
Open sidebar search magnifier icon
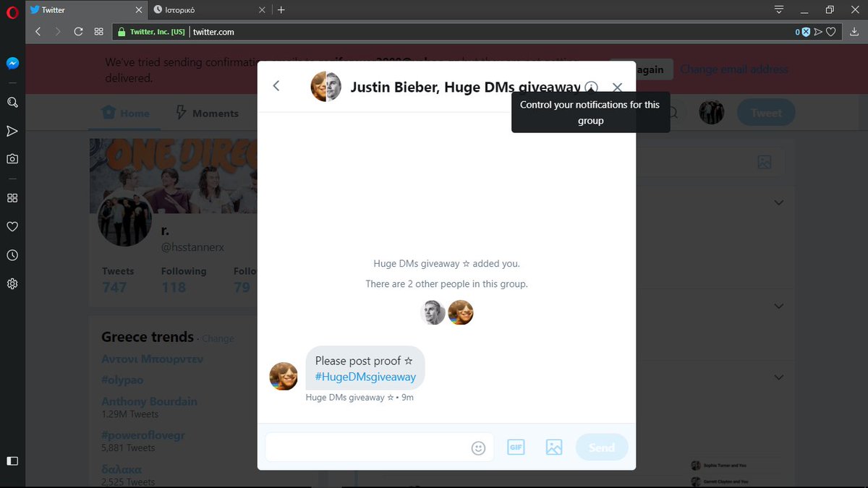pyautogui.click(x=12, y=102)
